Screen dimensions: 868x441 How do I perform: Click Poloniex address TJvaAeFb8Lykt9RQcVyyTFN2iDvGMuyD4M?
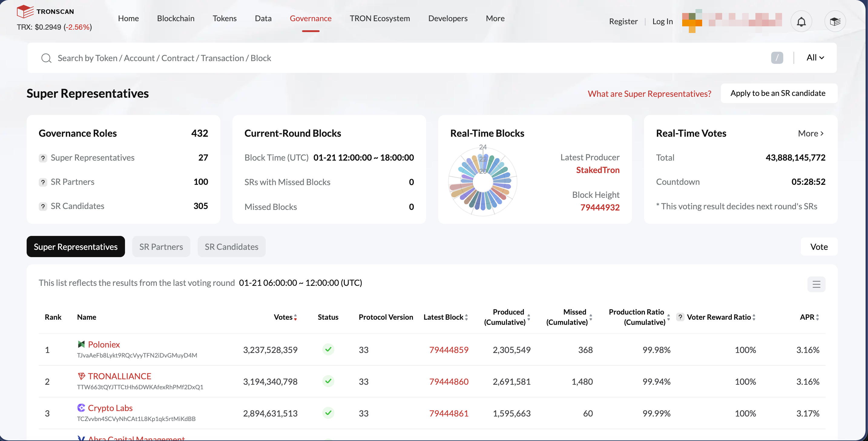pyautogui.click(x=137, y=355)
